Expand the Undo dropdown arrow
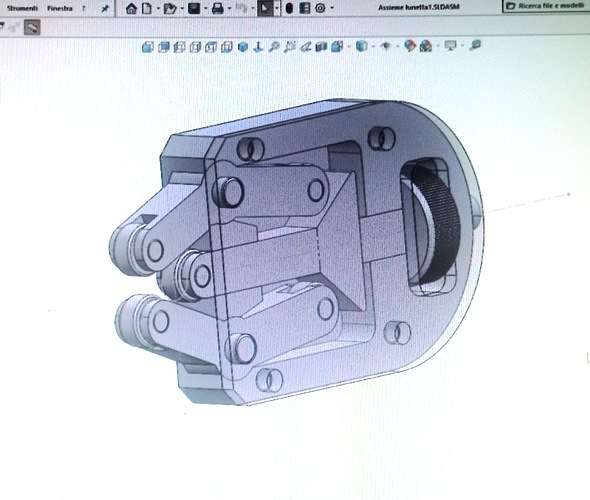Image resolution: width=590 pixels, height=500 pixels. [252, 8]
